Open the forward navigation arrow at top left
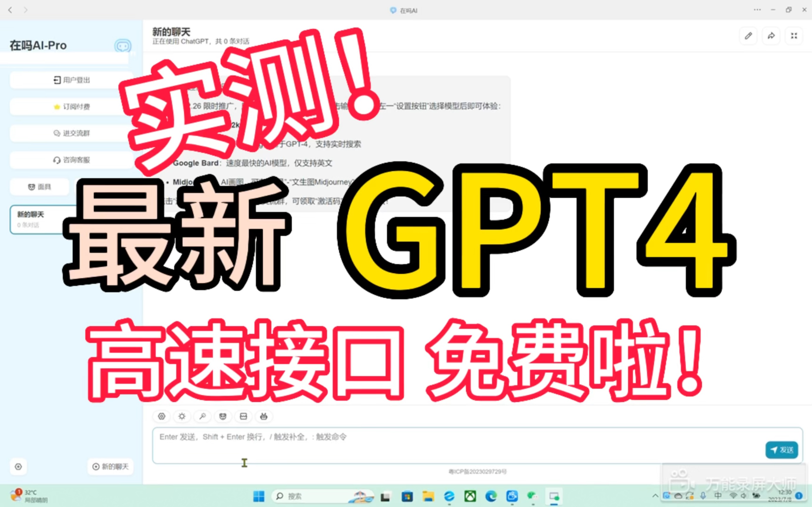This screenshot has width=812, height=507. (x=26, y=10)
